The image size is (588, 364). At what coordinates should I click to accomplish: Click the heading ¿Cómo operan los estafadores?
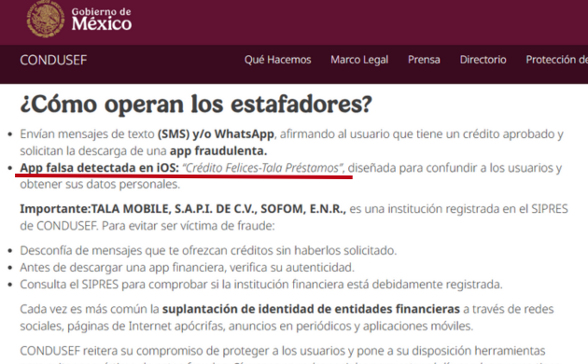point(196,104)
